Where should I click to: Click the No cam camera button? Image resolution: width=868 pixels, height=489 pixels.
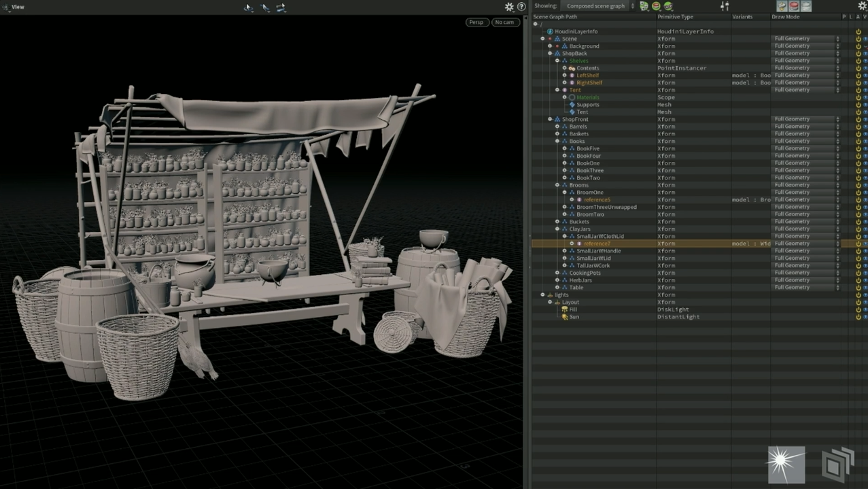pos(505,22)
